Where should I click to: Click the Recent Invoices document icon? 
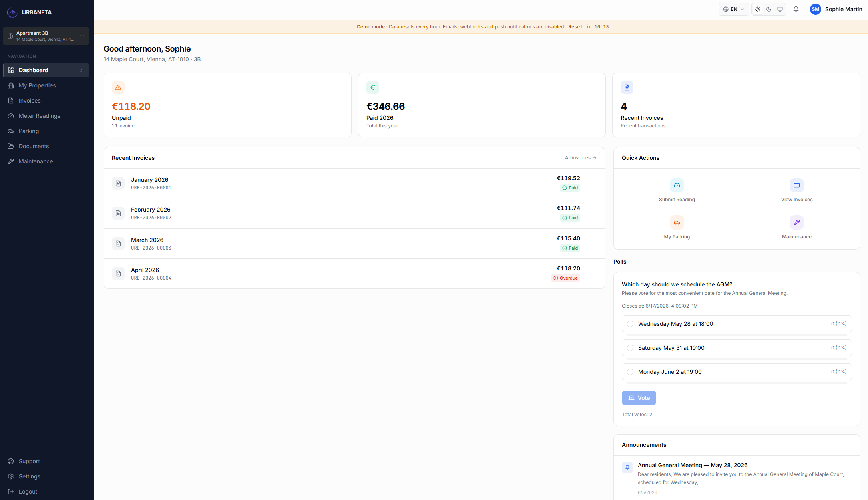click(627, 87)
